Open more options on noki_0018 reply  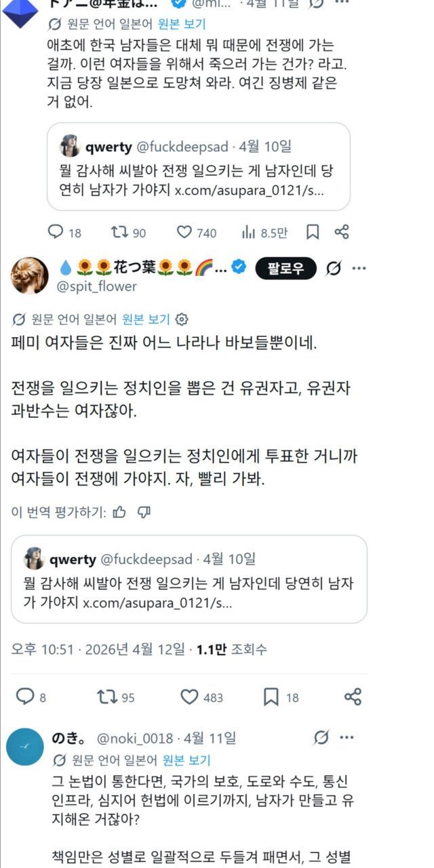click(347, 737)
